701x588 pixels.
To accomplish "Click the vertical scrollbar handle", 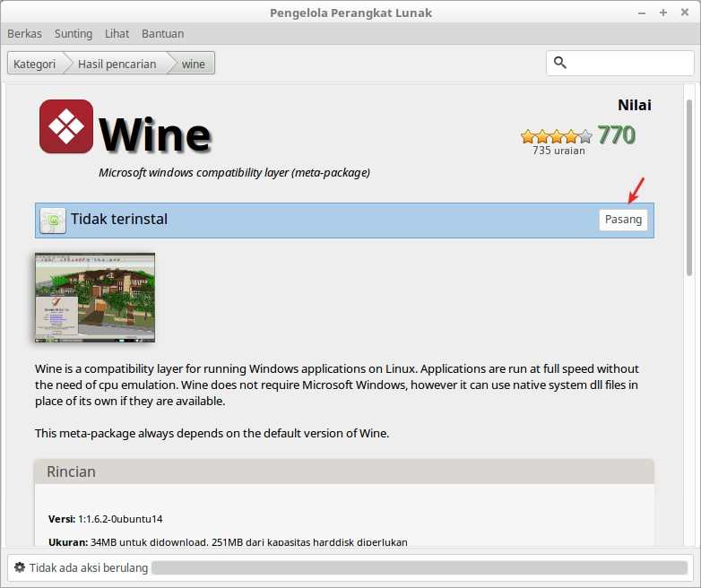I will pyautogui.click(x=689, y=188).
